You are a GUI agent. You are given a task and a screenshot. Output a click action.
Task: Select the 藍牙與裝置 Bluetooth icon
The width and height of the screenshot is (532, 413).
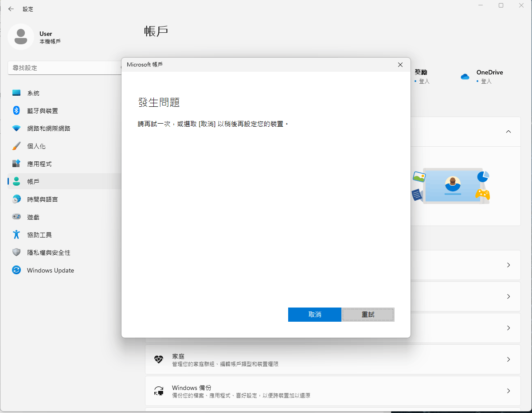[x=16, y=111]
